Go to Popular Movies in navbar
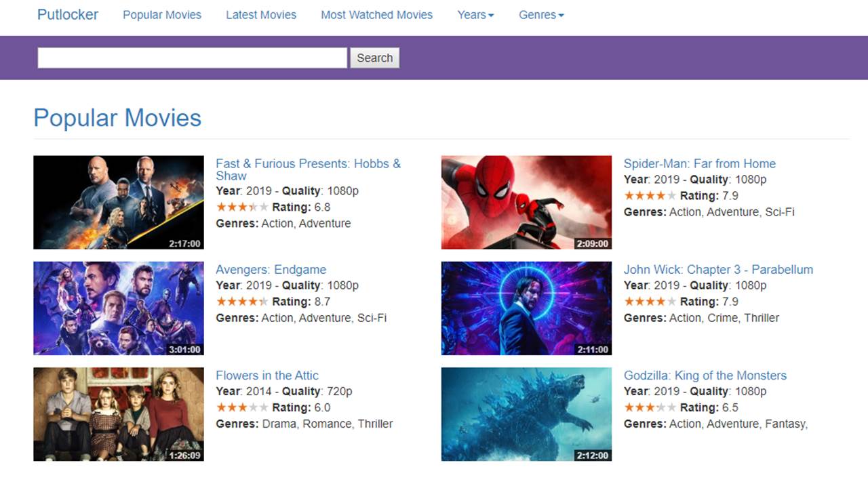Screen dimensions: 868x488 point(162,15)
